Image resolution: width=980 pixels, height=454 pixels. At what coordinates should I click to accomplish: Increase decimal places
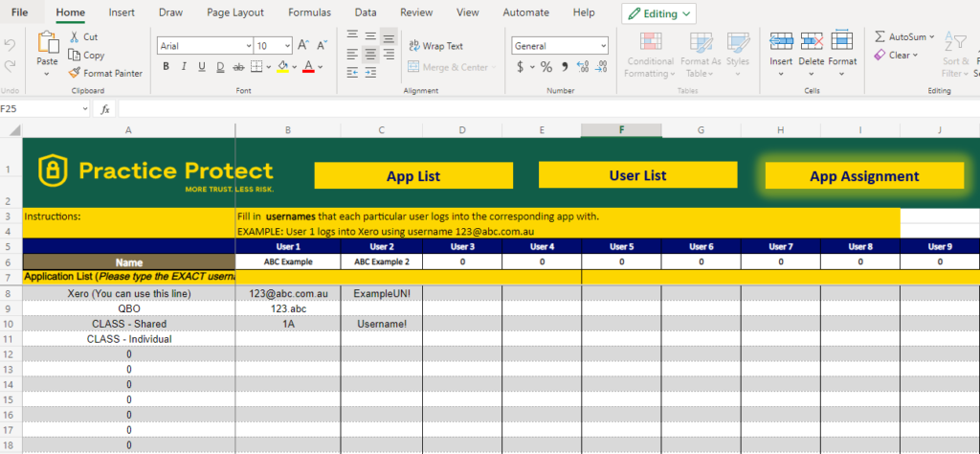click(583, 67)
